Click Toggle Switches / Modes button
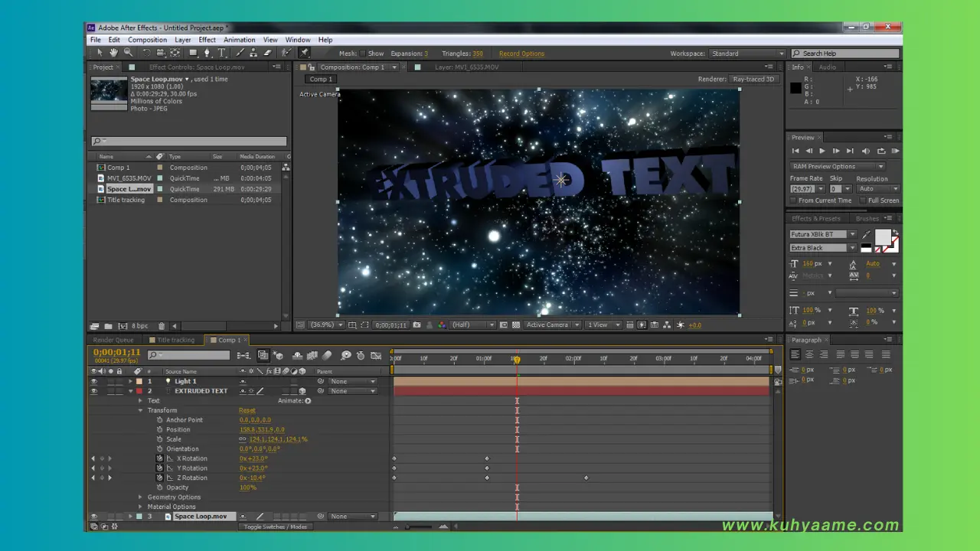This screenshot has width=980, height=551. pos(276,527)
